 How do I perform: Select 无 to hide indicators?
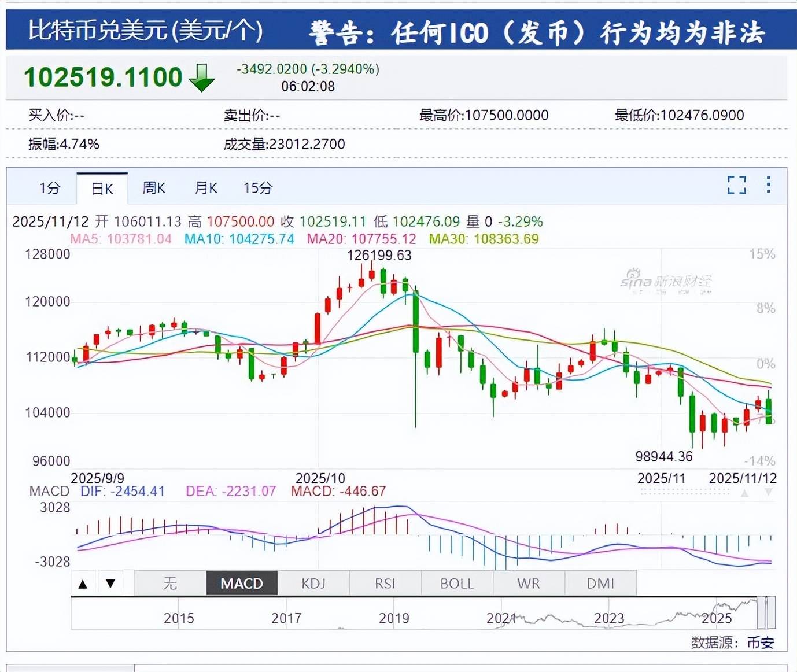pyautogui.click(x=170, y=584)
